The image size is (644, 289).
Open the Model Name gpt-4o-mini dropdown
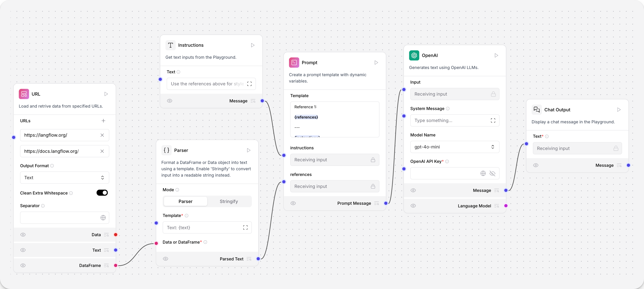coord(455,147)
